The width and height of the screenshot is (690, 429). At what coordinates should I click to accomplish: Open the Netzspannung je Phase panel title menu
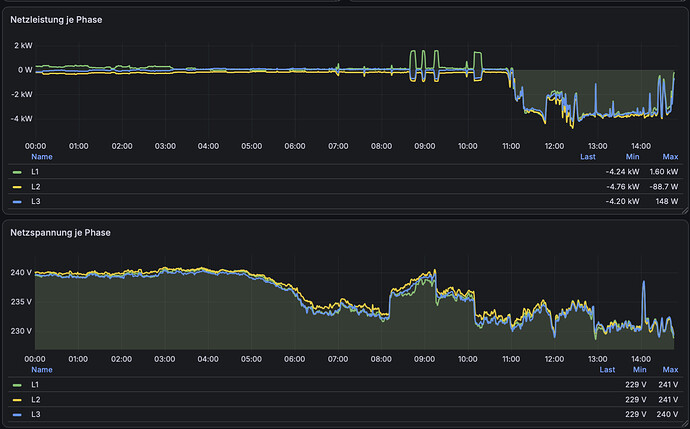[60, 233]
